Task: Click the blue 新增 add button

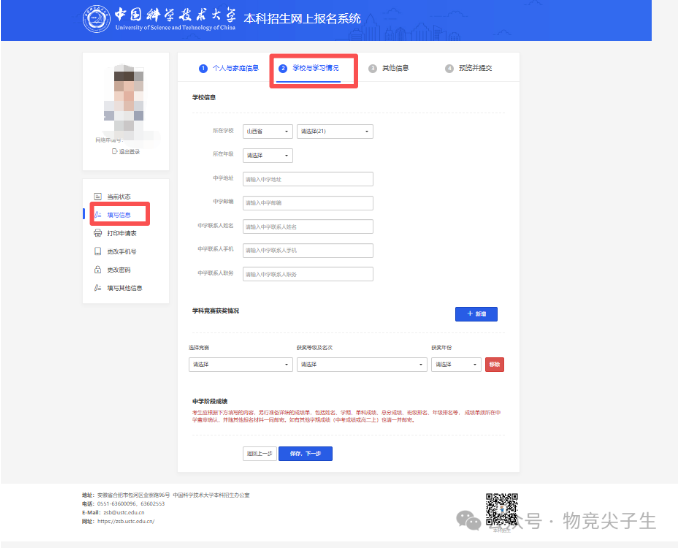Action: (475, 314)
